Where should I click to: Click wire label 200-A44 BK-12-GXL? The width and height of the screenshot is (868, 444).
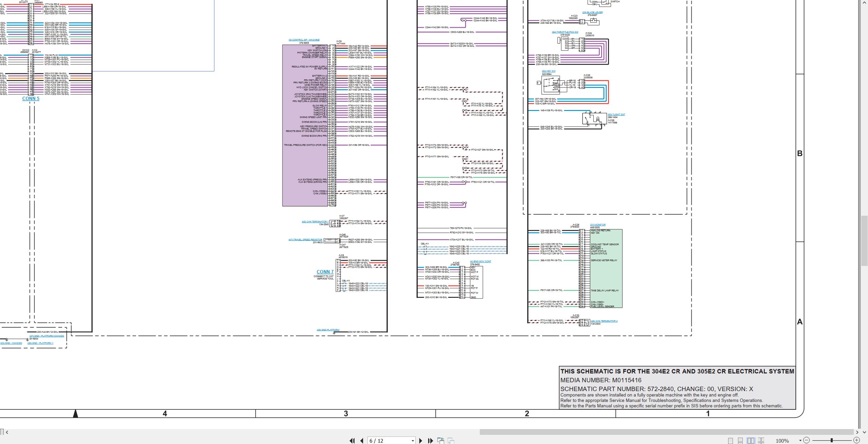(47, 332)
